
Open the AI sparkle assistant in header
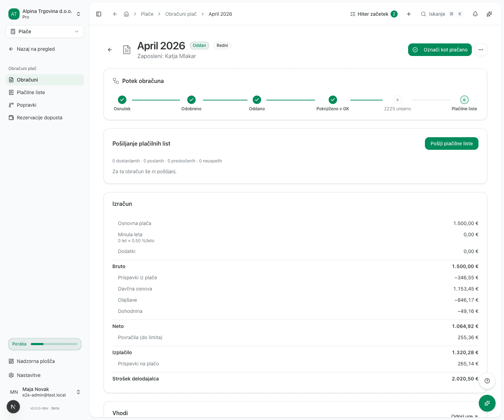489,14
